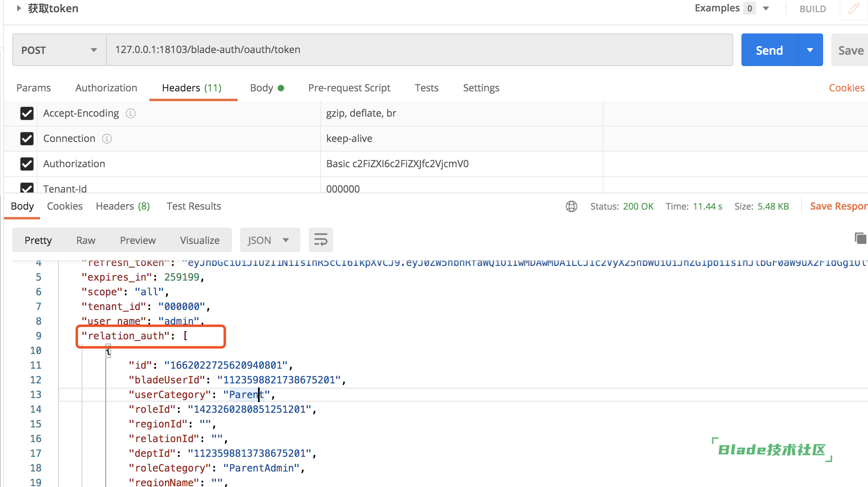Viewport: 868px width, 487px height.
Task: Select the Preview view
Action: point(138,240)
